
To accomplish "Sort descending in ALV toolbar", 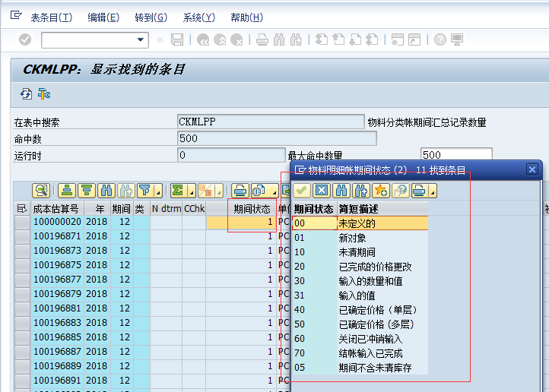I will point(87,191).
